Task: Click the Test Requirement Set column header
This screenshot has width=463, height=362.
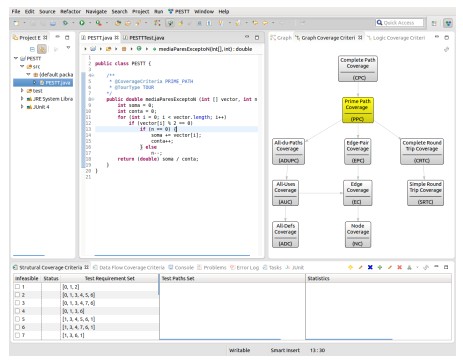Action: pos(110,278)
